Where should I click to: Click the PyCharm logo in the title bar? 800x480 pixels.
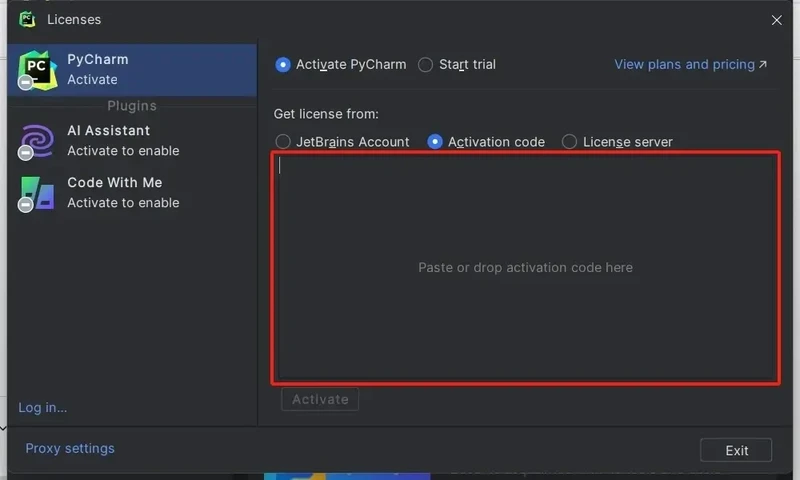(28, 19)
